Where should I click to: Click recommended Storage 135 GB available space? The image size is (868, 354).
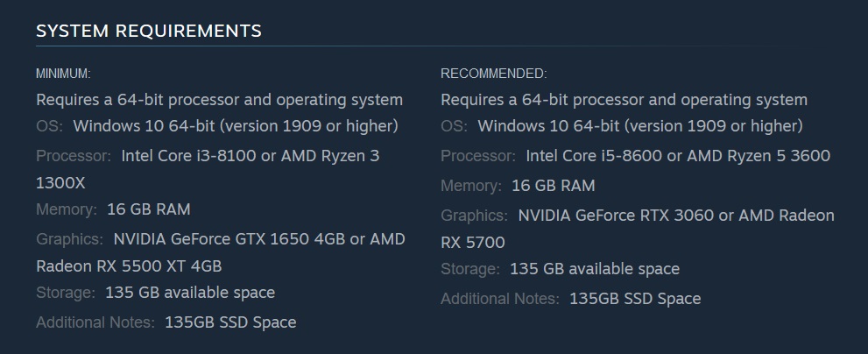595,269
